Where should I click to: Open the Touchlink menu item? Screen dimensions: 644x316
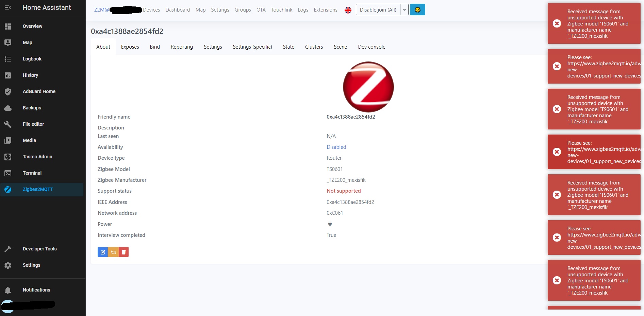coord(281,10)
